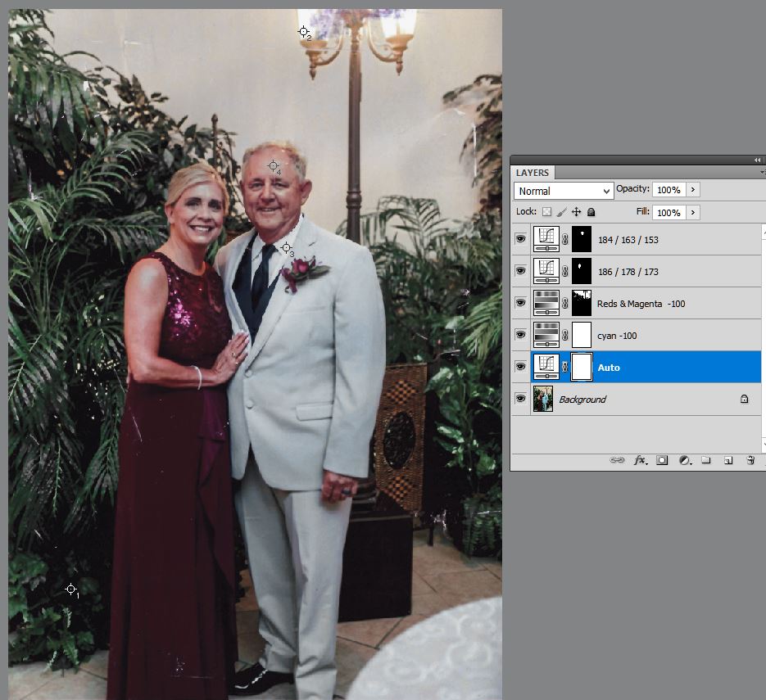This screenshot has width=766, height=700.
Task: Toggle lock position icon
Action: point(577,212)
